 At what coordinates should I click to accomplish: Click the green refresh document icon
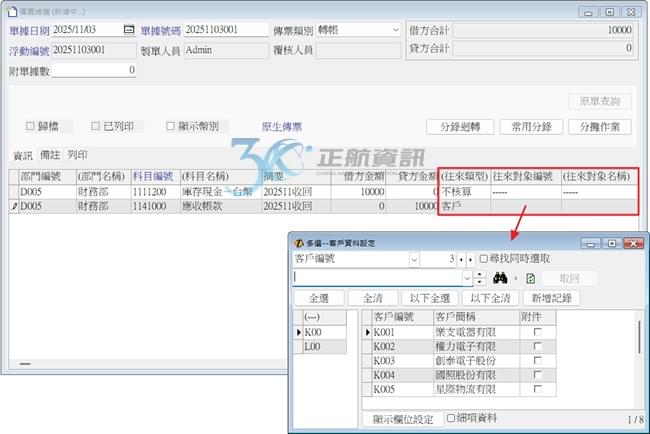pos(530,279)
